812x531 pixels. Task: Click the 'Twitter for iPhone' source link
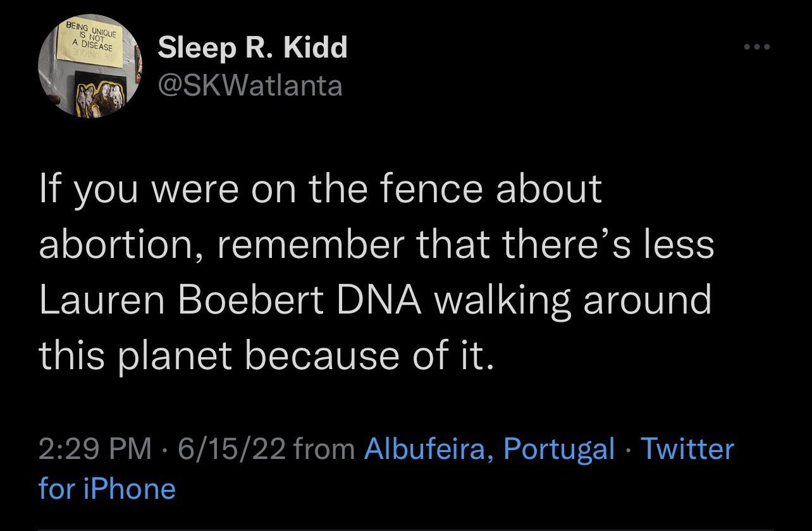point(688,449)
